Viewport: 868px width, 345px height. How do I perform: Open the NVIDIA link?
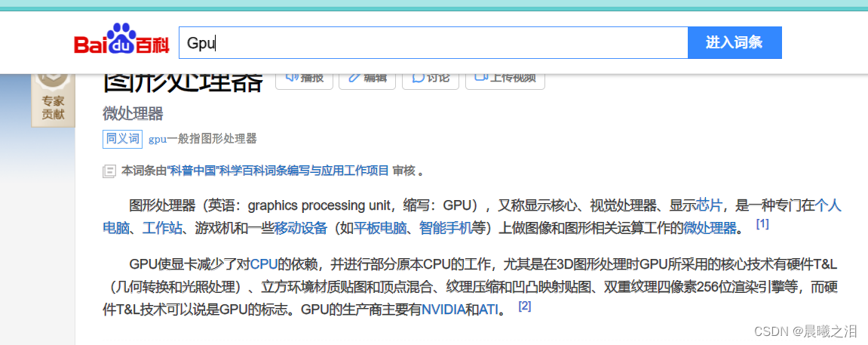point(443,310)
